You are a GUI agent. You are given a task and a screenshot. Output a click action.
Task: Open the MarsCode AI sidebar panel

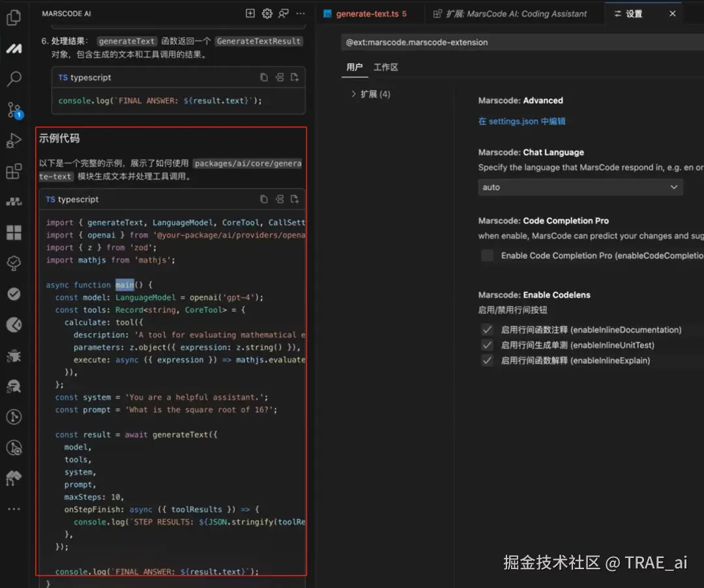[14, 47]
